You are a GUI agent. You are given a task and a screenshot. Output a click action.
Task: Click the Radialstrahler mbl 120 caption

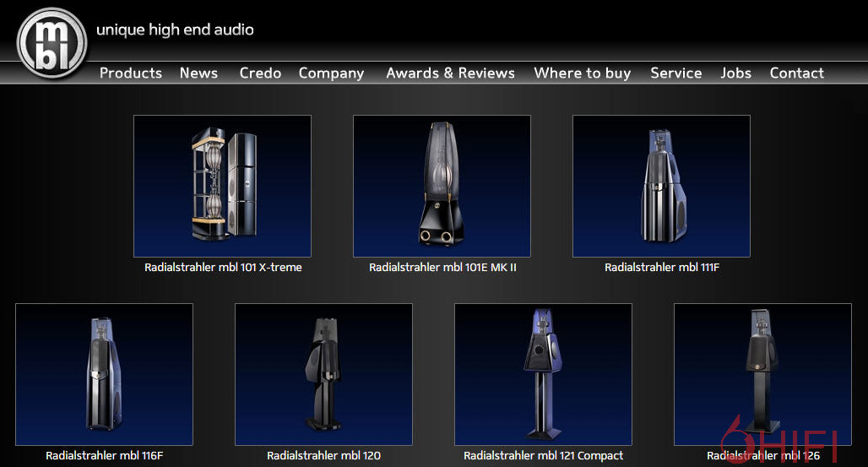[x=324, y=456]
